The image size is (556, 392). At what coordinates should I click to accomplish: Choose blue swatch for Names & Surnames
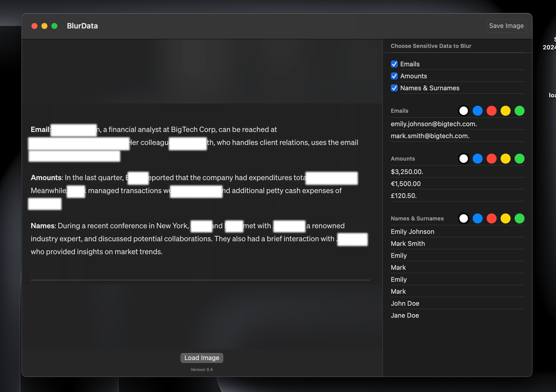tap(478, 218)
